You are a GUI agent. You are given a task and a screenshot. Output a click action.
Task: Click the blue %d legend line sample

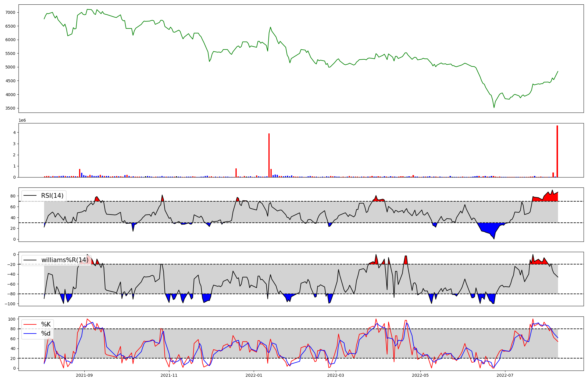(30, 334)
